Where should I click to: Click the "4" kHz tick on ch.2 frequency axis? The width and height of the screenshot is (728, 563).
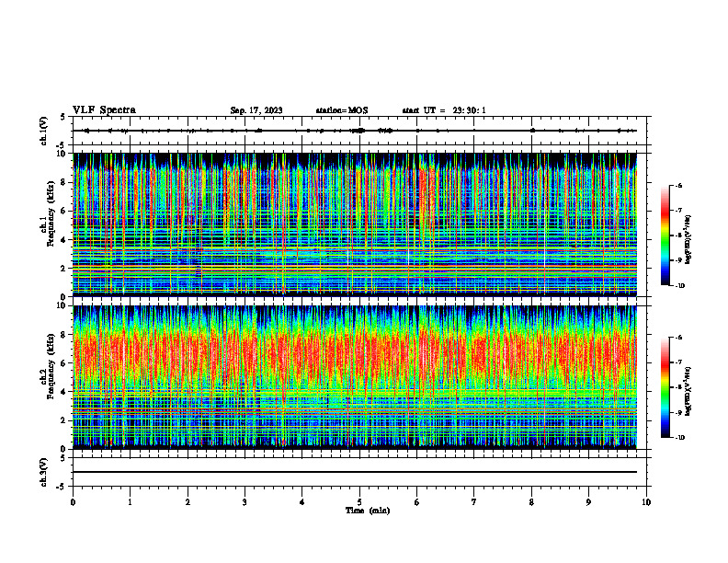click(x=63, y=392)
